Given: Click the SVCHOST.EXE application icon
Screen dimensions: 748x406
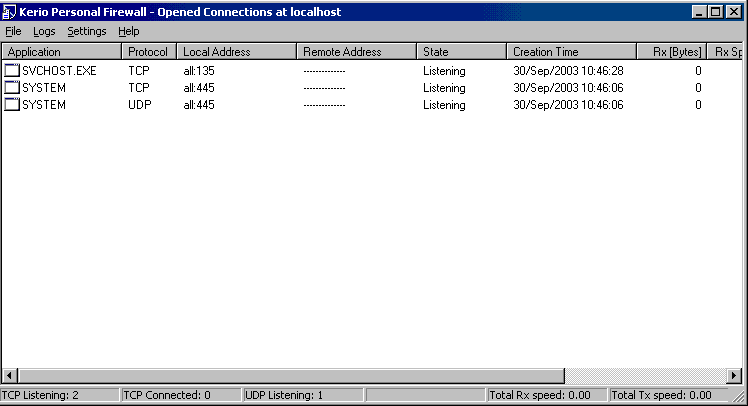Looking at the screenshot, I should click(x=12, y=71).
